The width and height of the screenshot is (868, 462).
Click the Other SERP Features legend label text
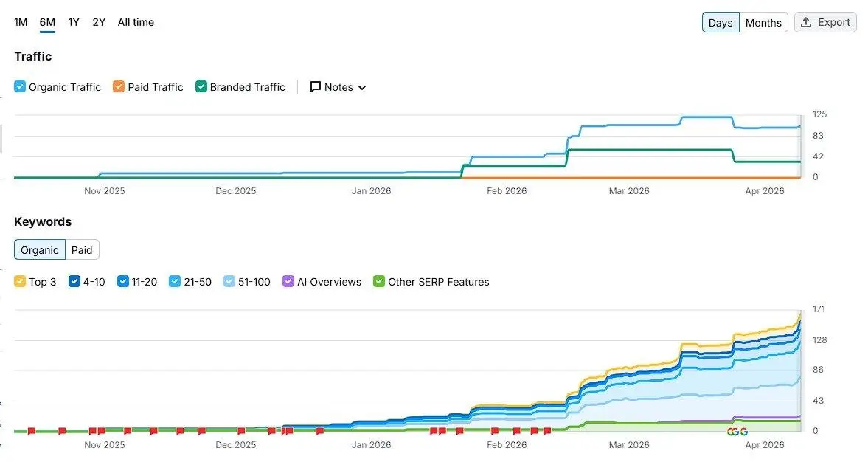click(x=439, y=281)
